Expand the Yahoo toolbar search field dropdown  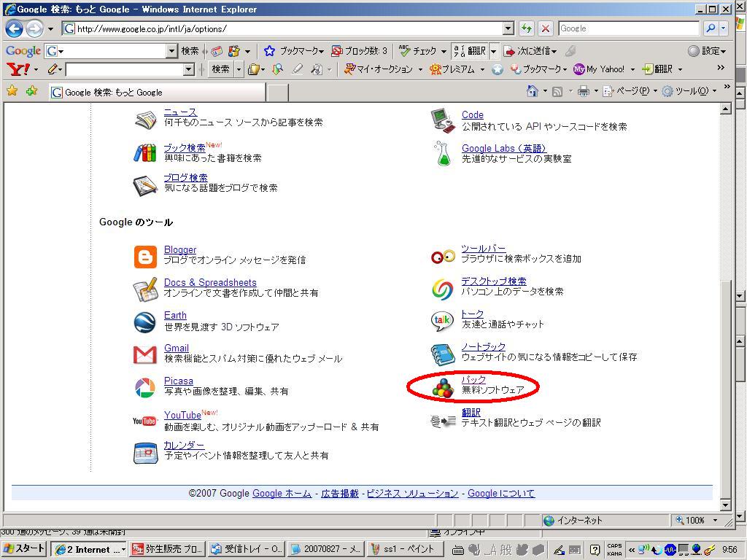[x=189, y=69]
